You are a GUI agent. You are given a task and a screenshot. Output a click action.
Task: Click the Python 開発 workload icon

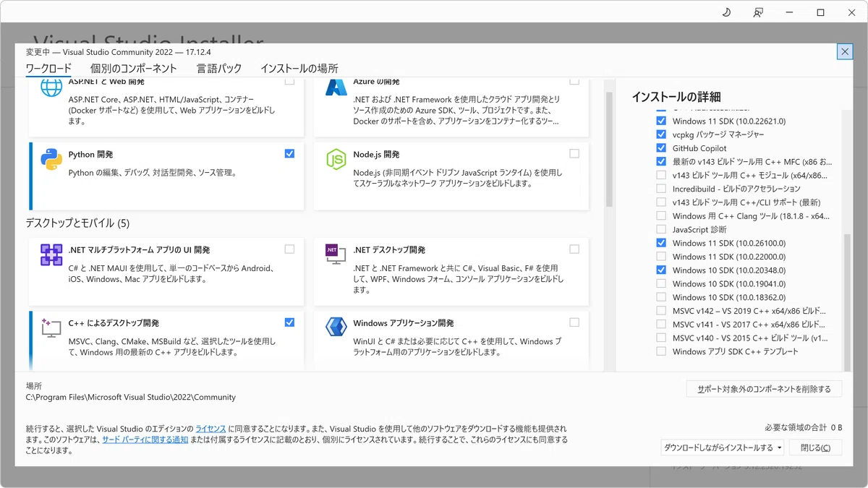[51, 158]
